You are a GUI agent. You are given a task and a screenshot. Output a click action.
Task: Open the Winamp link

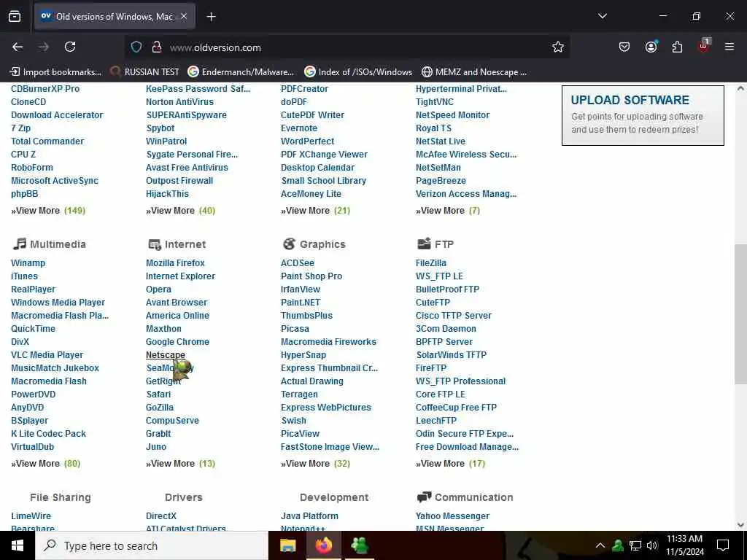click(x=28, y=262)
